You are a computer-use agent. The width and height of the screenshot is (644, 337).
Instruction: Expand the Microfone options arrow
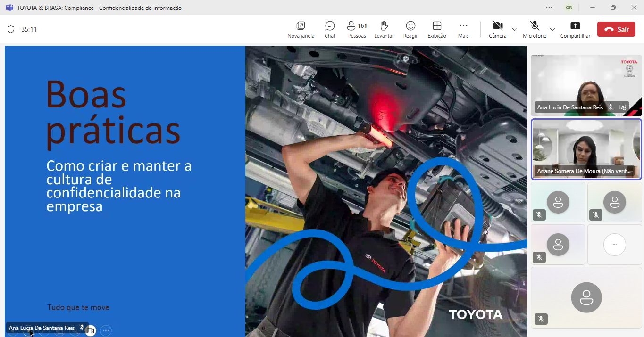(552, 29)
